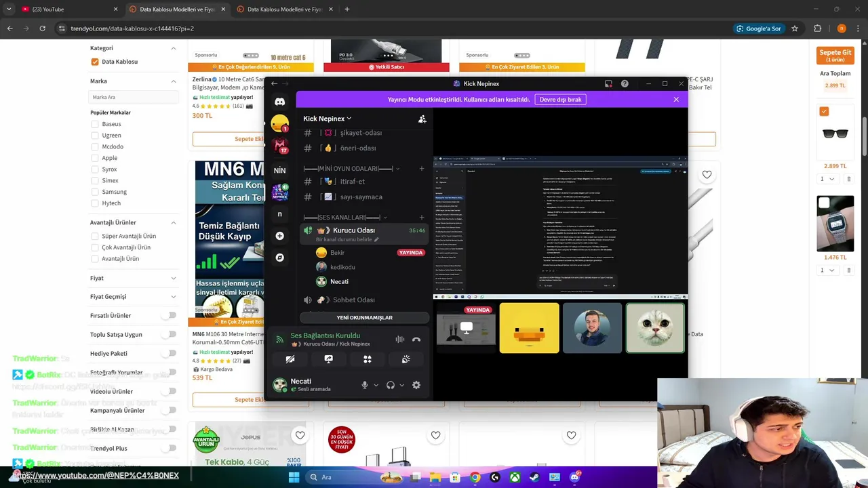Open Steam from the Windows taskbar
The width and height of the screenshot is (868, 488).
(535, 477)
